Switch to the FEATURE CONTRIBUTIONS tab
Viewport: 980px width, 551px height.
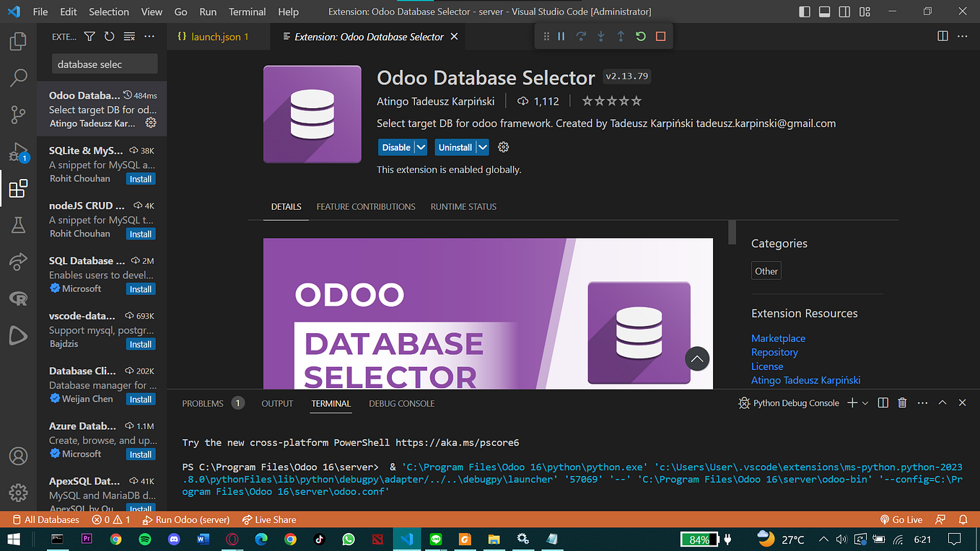click(x=366, y=207)
